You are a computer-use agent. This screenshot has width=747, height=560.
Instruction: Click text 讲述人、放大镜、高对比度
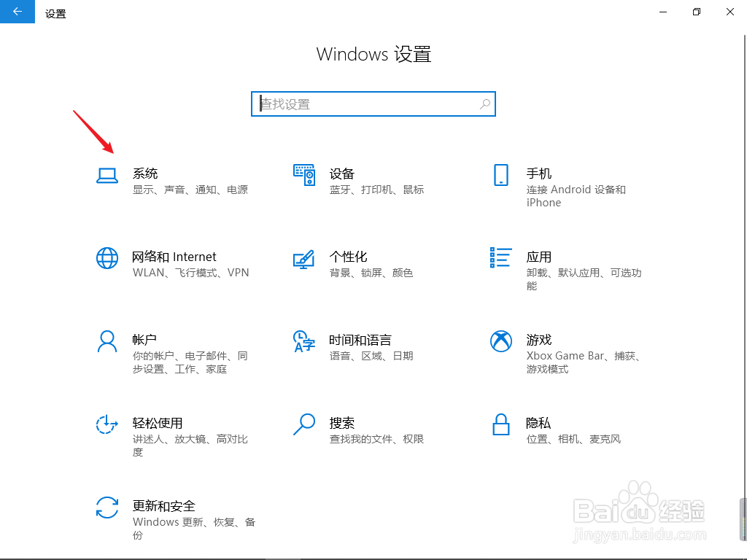190,446
